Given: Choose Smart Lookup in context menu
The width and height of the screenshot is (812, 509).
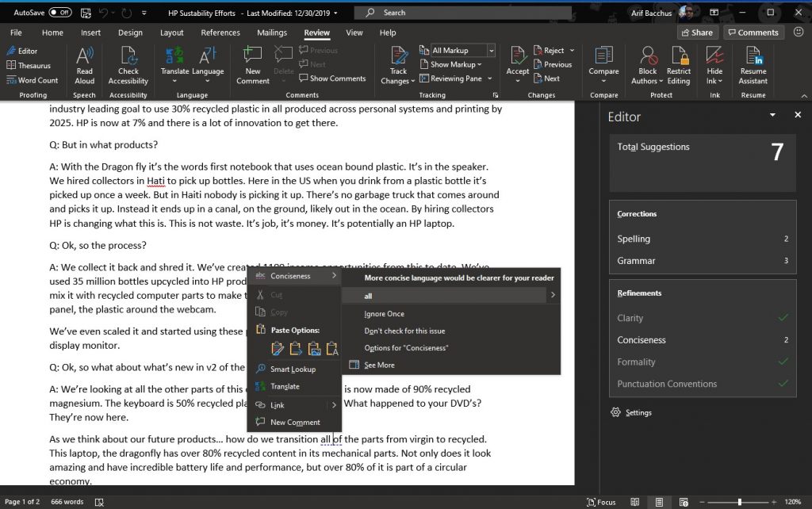Looking at the screenshot, I should 293,369.
